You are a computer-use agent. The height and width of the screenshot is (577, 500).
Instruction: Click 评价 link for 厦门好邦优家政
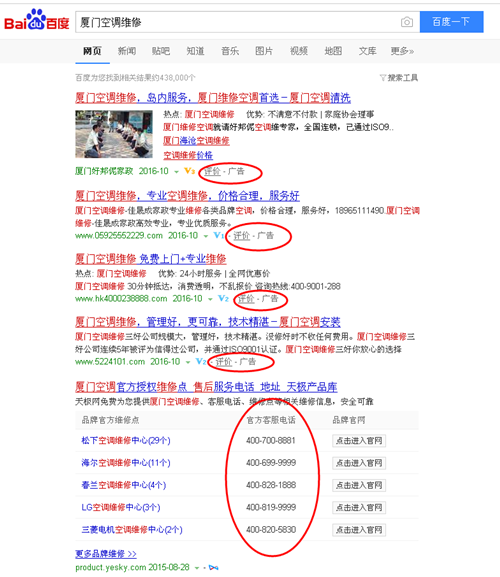(x=212, y=171)
